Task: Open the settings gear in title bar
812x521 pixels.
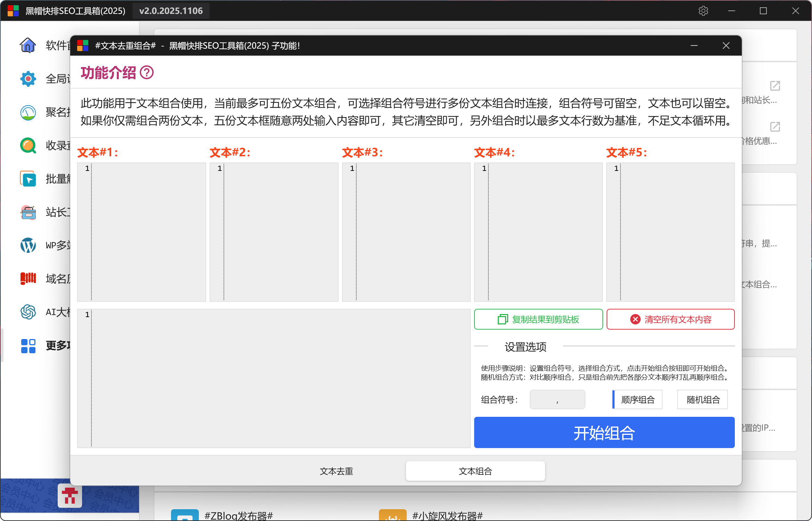Action: pos(703,11)
